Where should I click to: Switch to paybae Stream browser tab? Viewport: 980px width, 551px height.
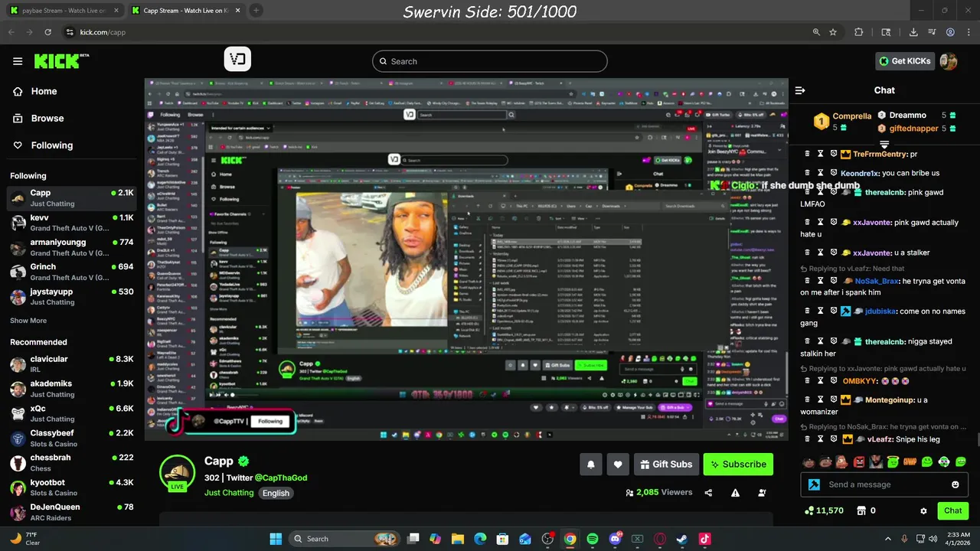pyautogui.click(x=63, y=11)
